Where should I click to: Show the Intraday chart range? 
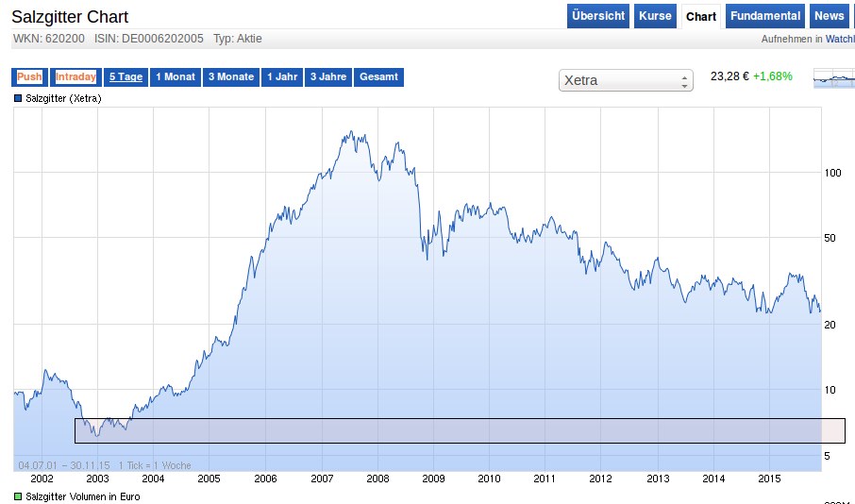75,76
